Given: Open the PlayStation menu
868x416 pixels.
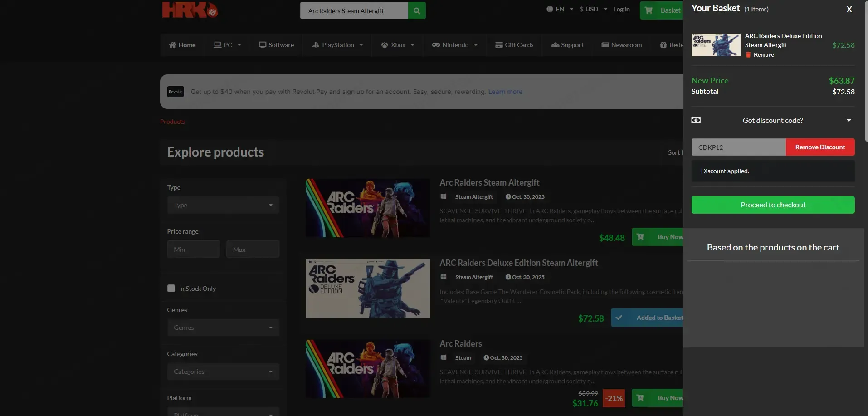Looking at the screenshot, I should pyautogui.click(x=337, y=45).
